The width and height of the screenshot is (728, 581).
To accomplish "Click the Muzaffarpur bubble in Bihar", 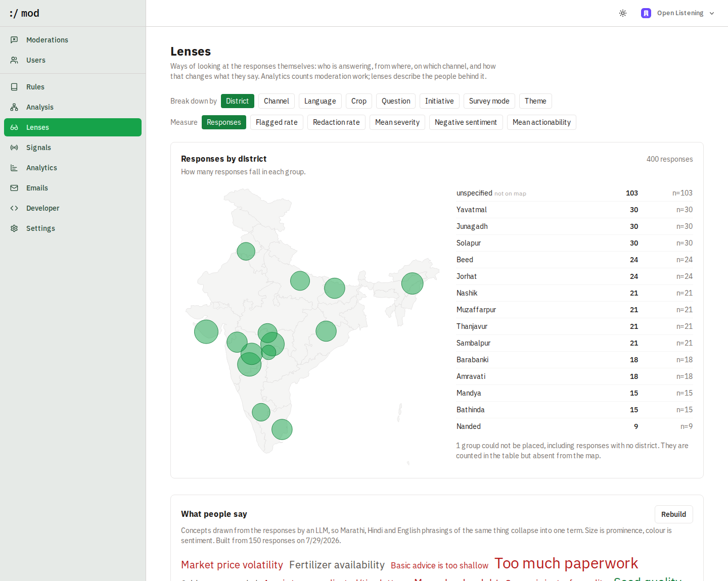I will (335, 288).
